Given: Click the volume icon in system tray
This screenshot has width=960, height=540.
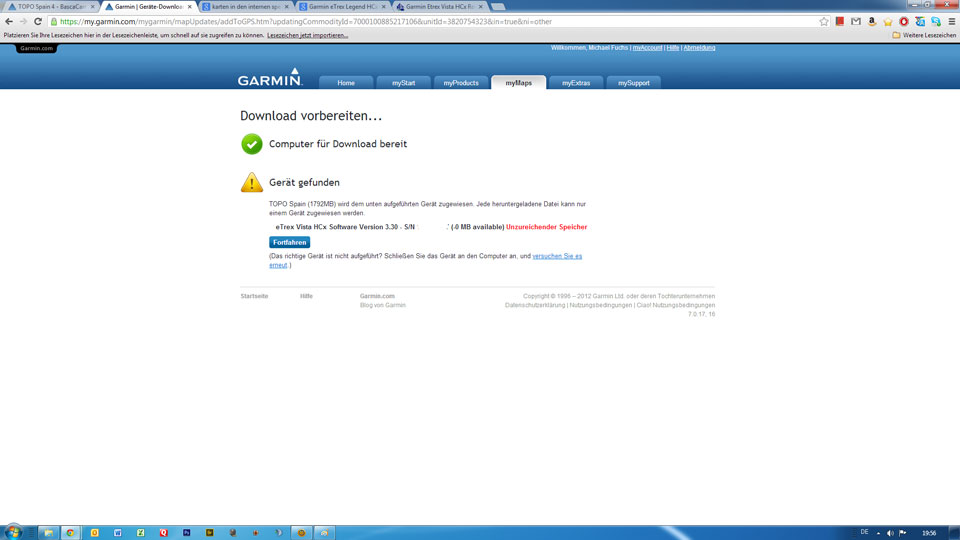Looking at the screenshot, I should click(890, 533).
